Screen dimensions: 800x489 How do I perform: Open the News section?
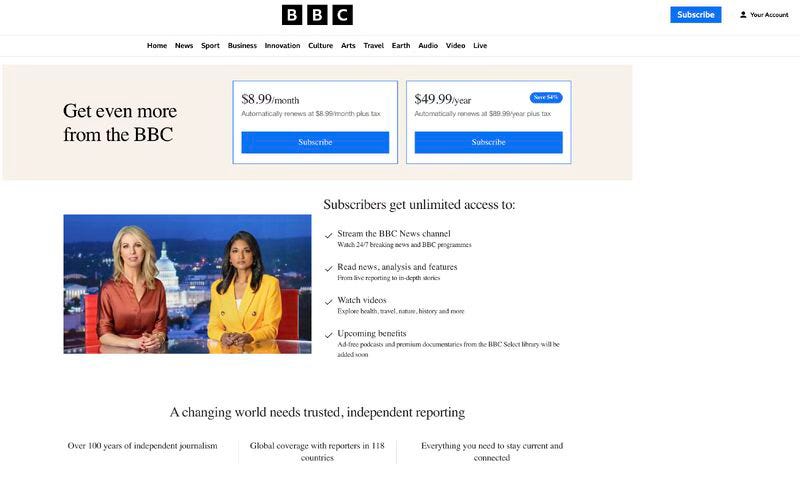184,45
